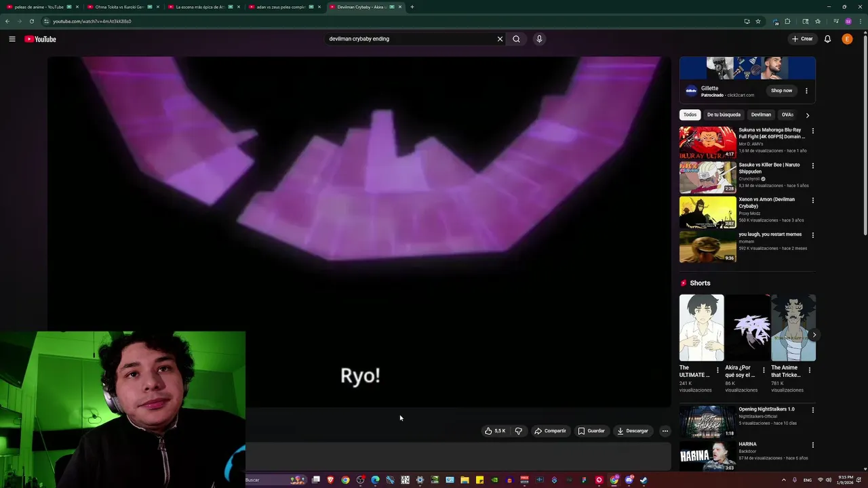Click the taskbar Buscar search box
The height and width of the screenshot is (488, 868).
coord(275,480)
